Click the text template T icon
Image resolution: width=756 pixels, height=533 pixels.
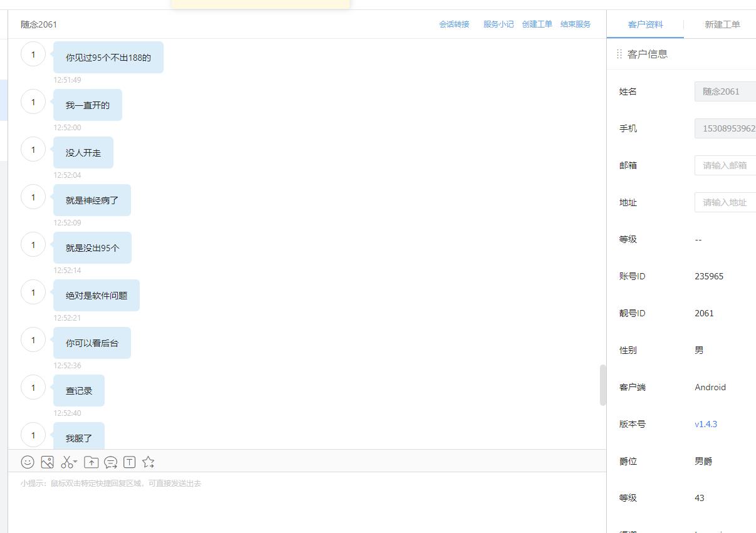click(x=130, y=462)
